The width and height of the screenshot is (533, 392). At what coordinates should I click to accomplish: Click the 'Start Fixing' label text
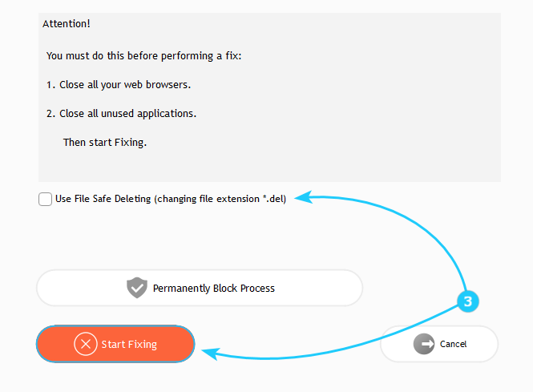[x=129, y=345]
